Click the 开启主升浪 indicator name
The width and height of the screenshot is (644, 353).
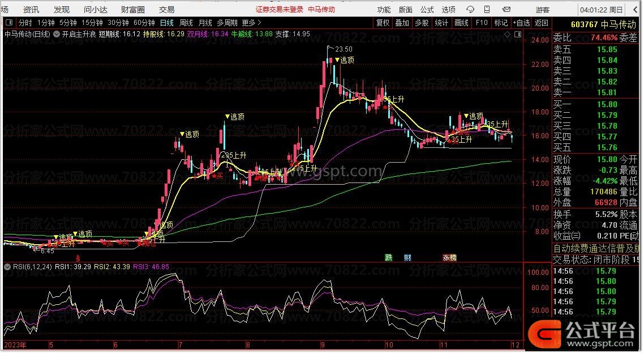[x=79, y=34]
